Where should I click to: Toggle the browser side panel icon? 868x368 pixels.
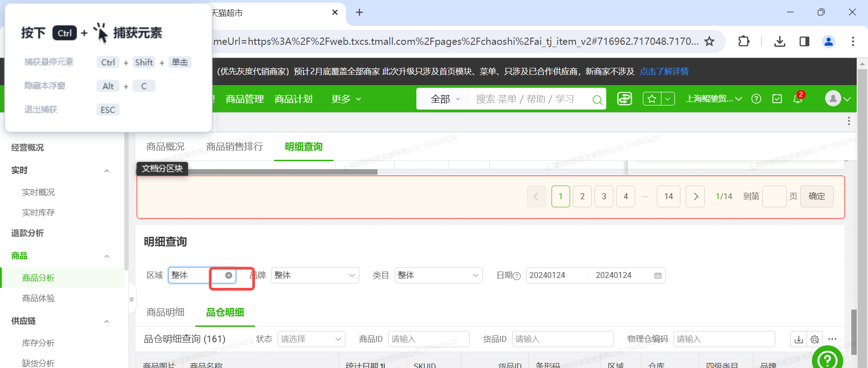pyautogui.click(x=804, y=42)
